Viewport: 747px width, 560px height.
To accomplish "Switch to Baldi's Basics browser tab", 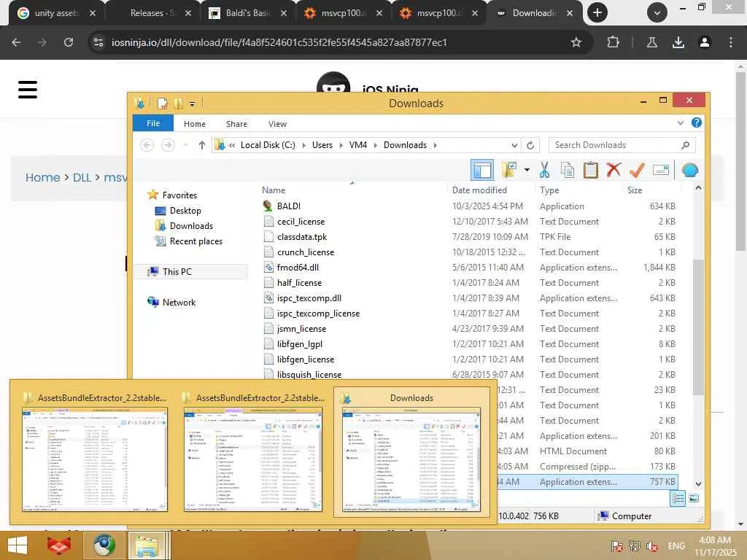I will [248, 13].
